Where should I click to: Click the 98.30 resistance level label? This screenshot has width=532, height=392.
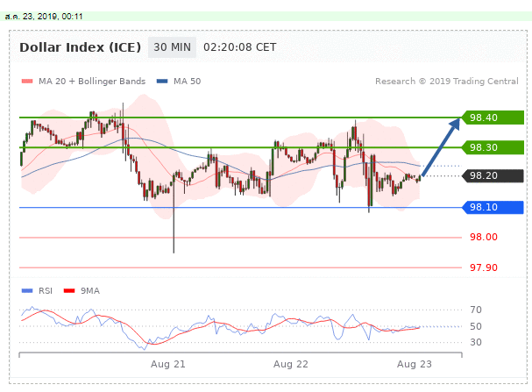(x=493, y=147)
